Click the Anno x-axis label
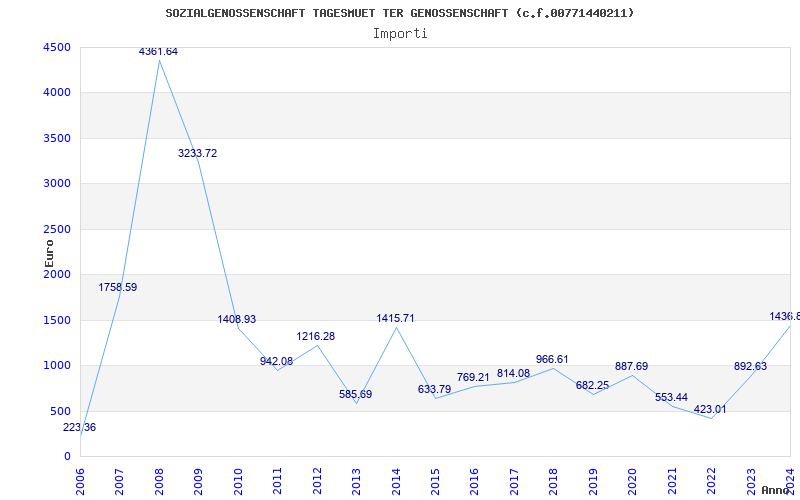This screenshot has width=800, height=500. pos(776,490)
